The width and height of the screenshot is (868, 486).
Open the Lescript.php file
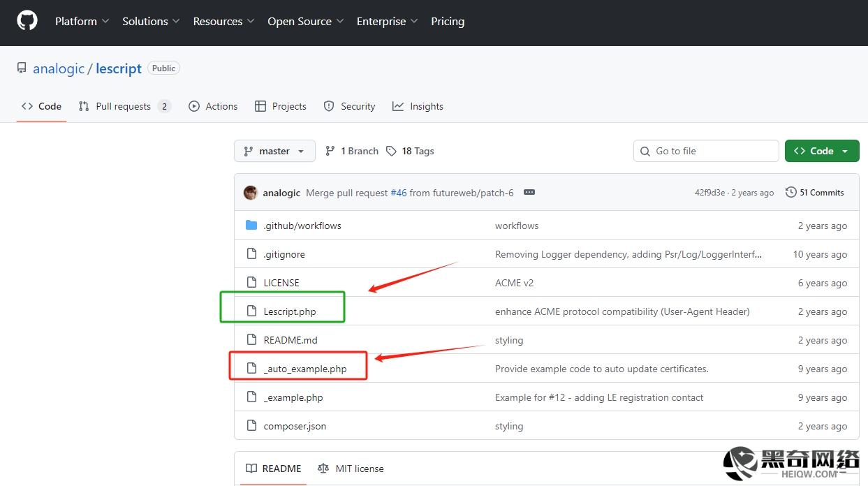(x=289, y=311)
